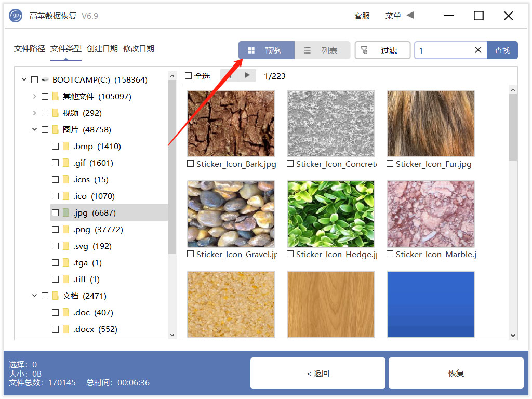Expand the 视频 node

coord(34,113)
